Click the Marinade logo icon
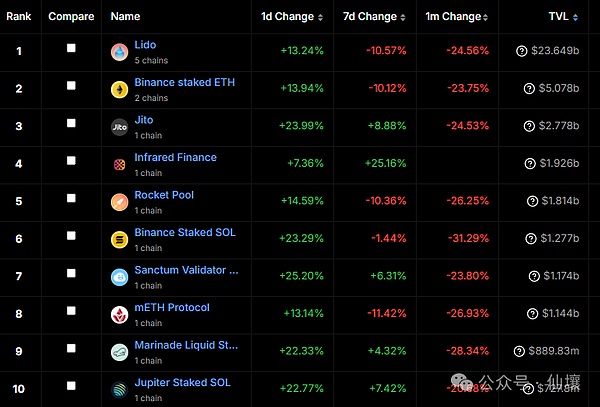Screen dimensions: 600x407 (x=119, y=352)
